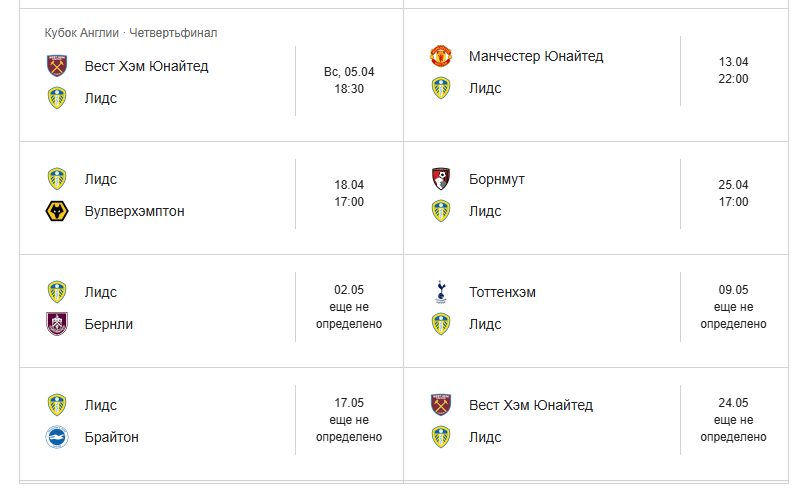The image size is (799, 488).
Task: Open the Тоттенхэм team name
Action: click(x=502, y=292)
